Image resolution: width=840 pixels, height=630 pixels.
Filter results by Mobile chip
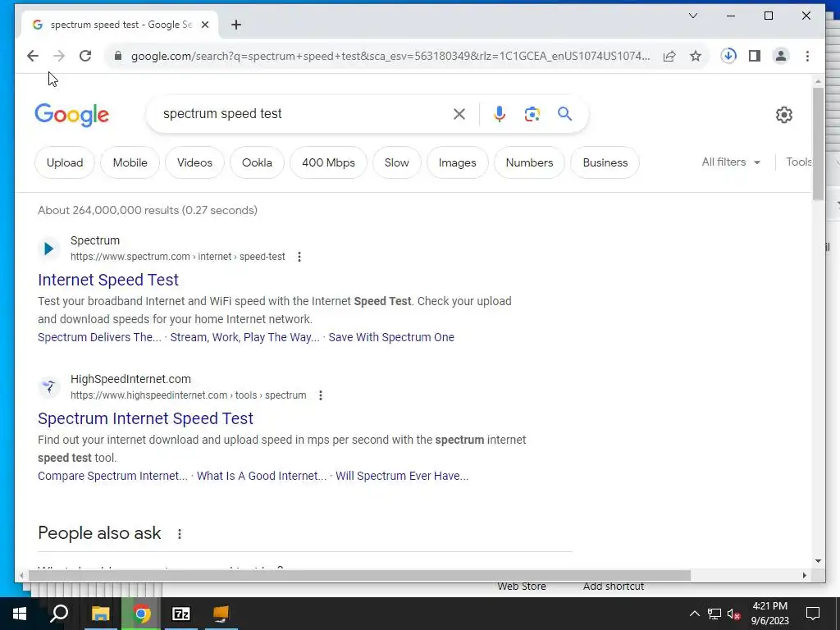[x=130, y=163]
